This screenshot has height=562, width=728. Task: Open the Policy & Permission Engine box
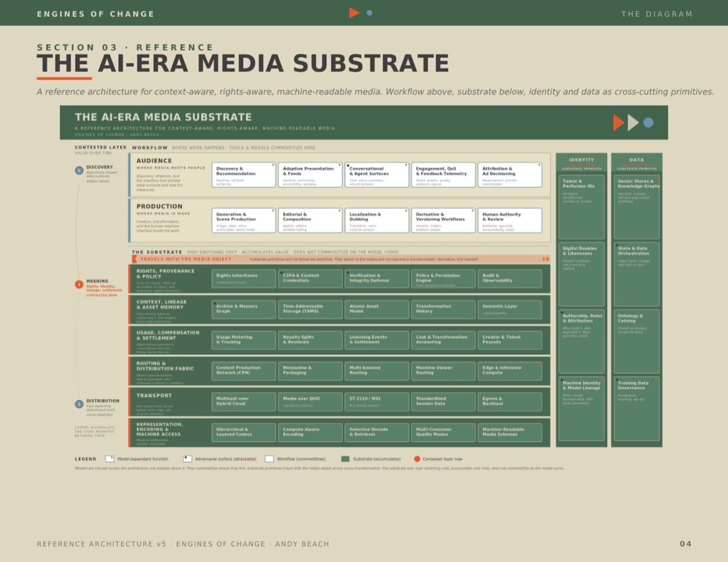[x=443, y=278]
